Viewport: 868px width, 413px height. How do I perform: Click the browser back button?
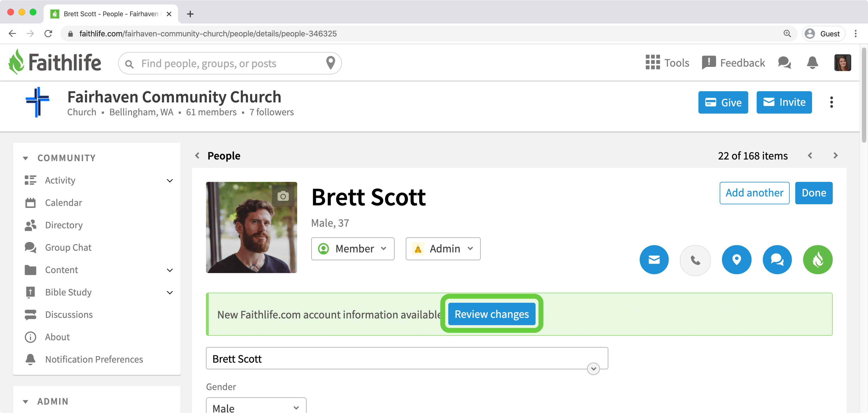click(13, 33)
